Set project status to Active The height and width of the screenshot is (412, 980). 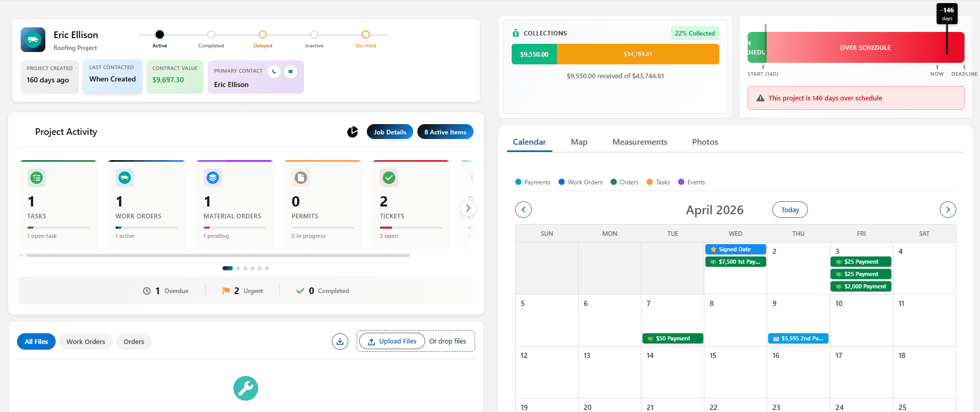pyautogui.click(x=160, y=35)
